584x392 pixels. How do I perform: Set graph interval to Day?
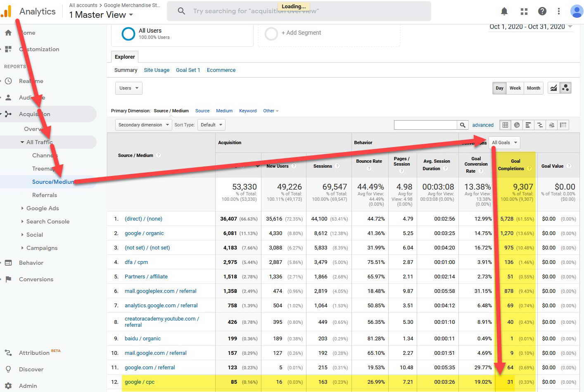pos(499,88)
